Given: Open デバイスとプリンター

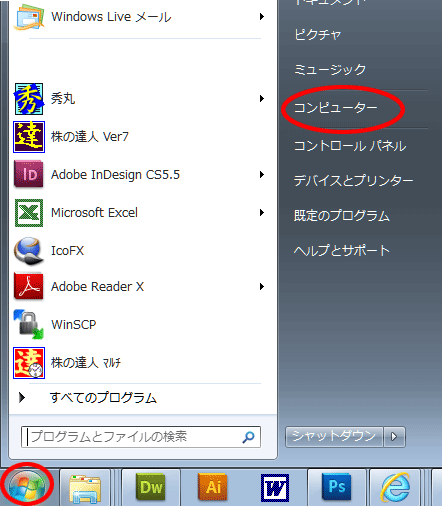Looking at the screenshot, I should click(x=354, y=181).
